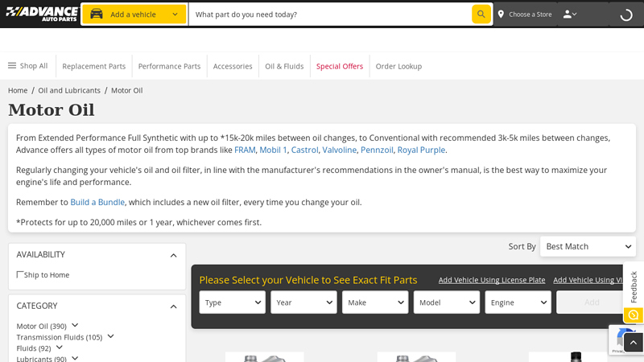Open the Shop All menu
The image size is (644, 362).
[28, 66]
